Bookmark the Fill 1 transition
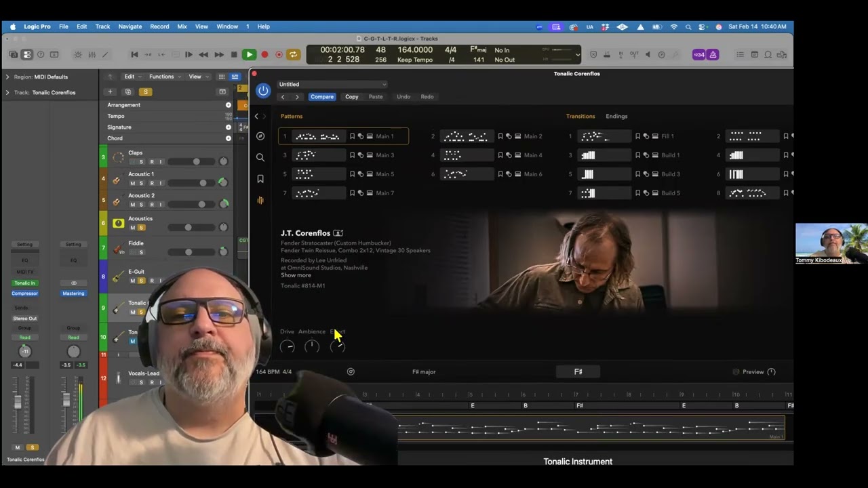The height and width of the screenshot is (488, 868). click(637, 136)
